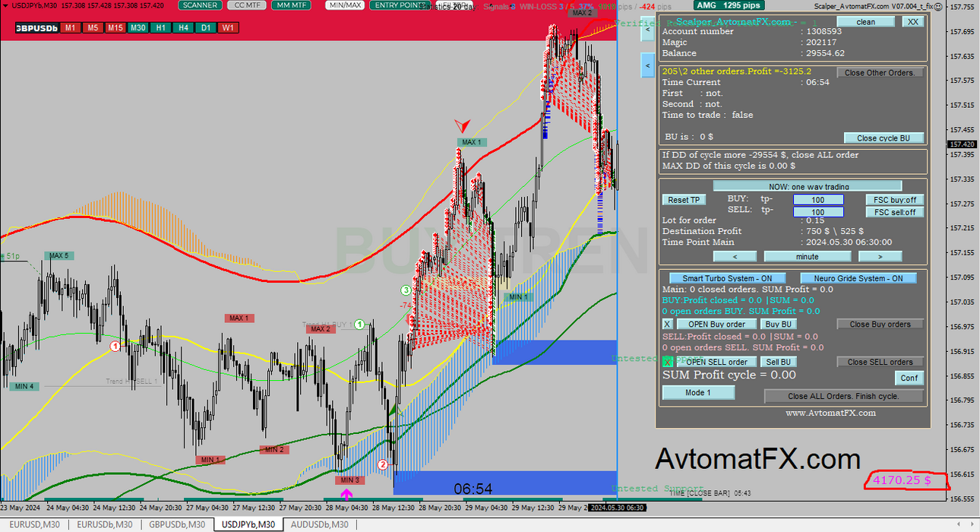Select the H4 timeframe button
Screen dimensions: 980x532
(x=183, y=28)
